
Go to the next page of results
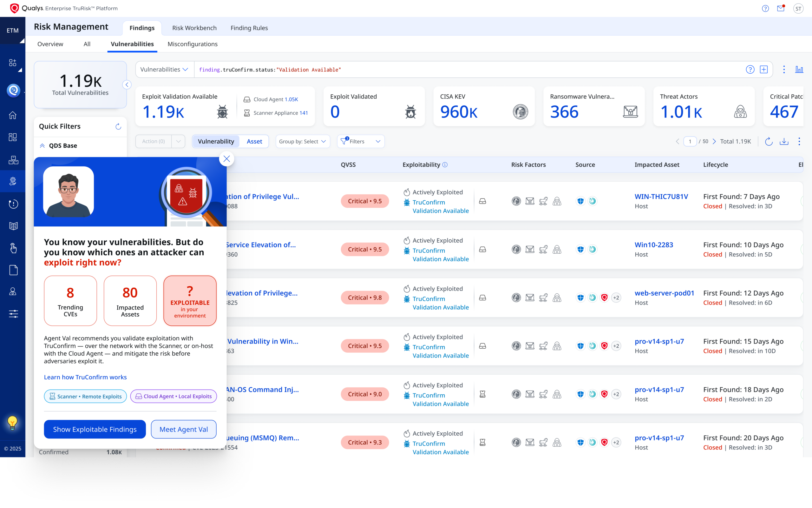(714, 142)
